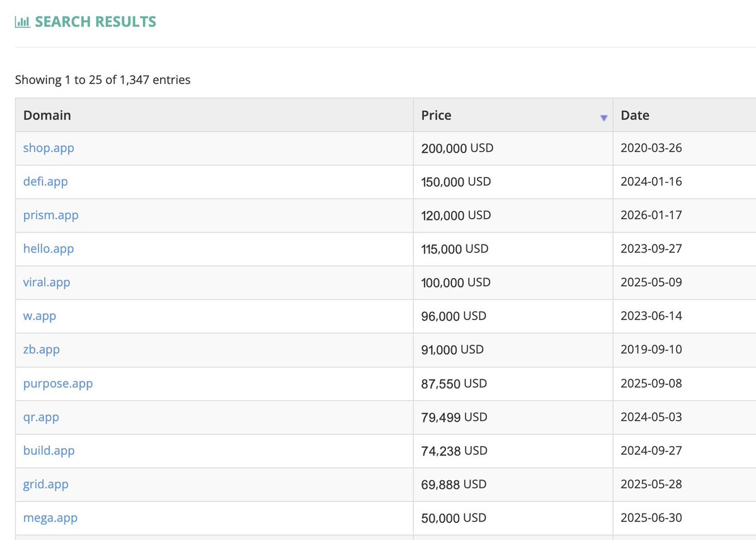Select the 200,000 USD price cell

pyautogui.click(x=513, y=148)
